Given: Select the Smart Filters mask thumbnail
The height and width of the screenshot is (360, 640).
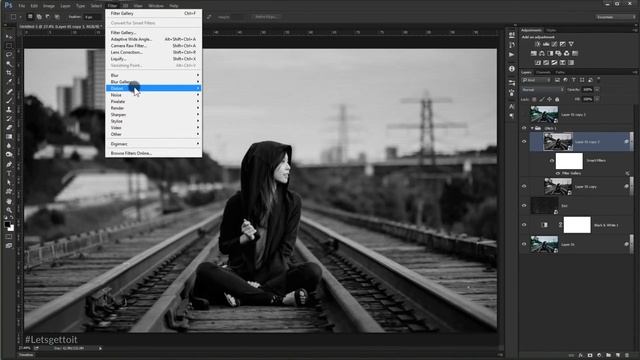Looking at the screenshot, I should pos(569,161).
